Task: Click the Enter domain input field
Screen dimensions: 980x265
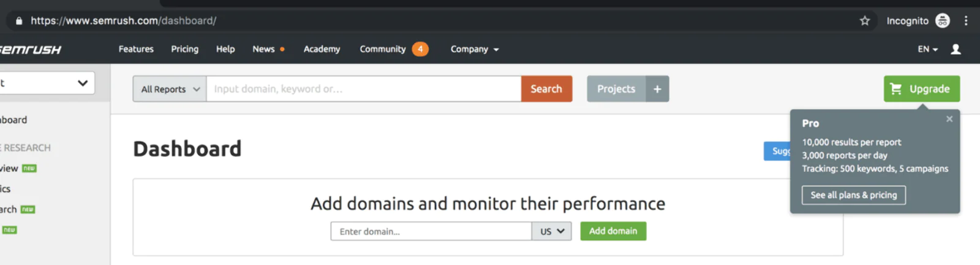Action: (431, 231)
